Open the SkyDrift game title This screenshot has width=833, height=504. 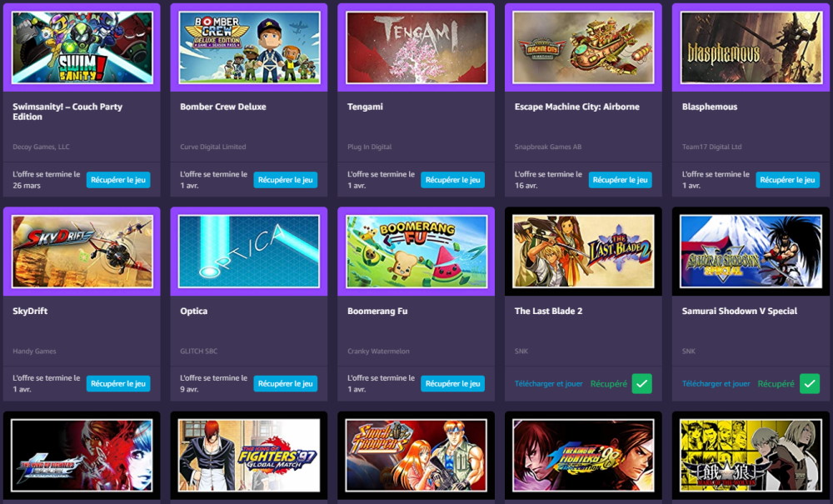click(30, 312)
